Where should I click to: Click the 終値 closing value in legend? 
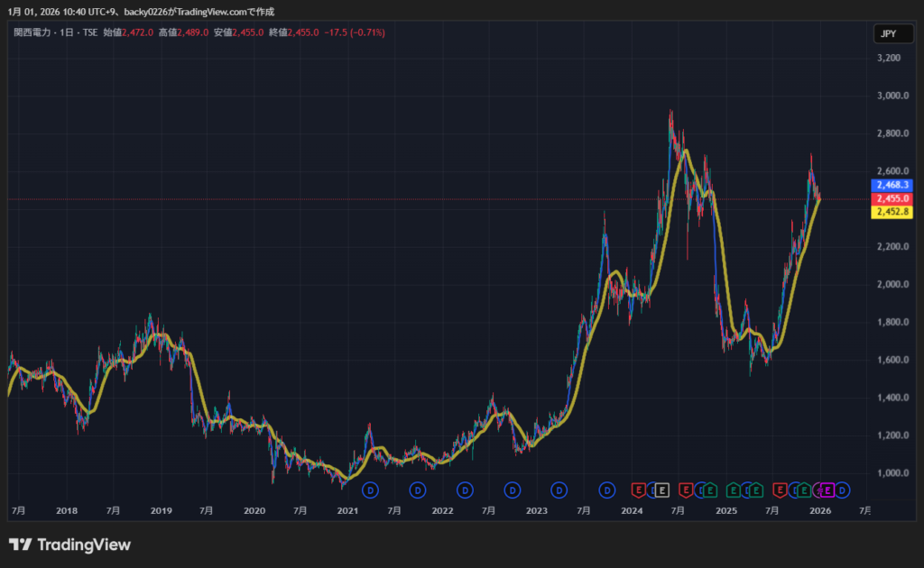pos(305,32)
